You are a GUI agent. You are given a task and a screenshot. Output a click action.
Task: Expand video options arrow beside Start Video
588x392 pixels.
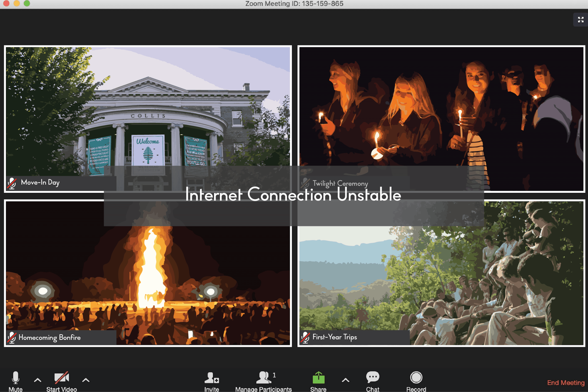tap(86, 380)
